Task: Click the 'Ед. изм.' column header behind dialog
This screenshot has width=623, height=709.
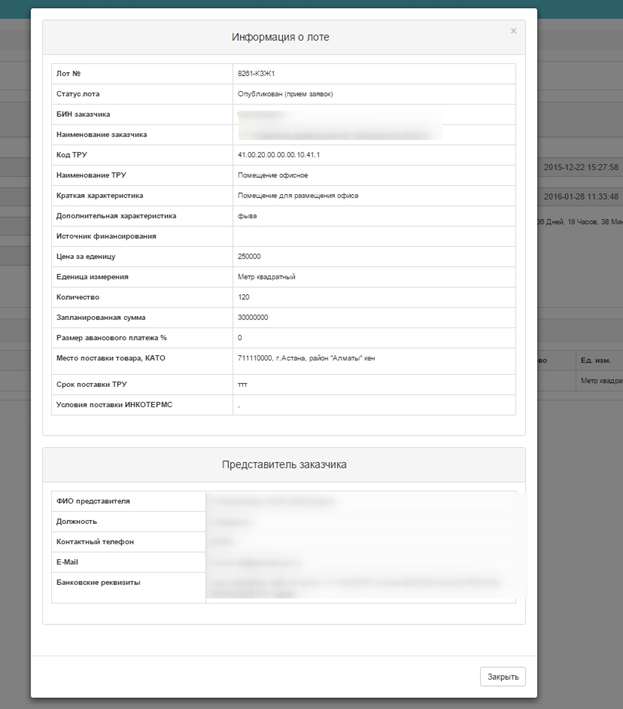Action: [x=595, y=360]
